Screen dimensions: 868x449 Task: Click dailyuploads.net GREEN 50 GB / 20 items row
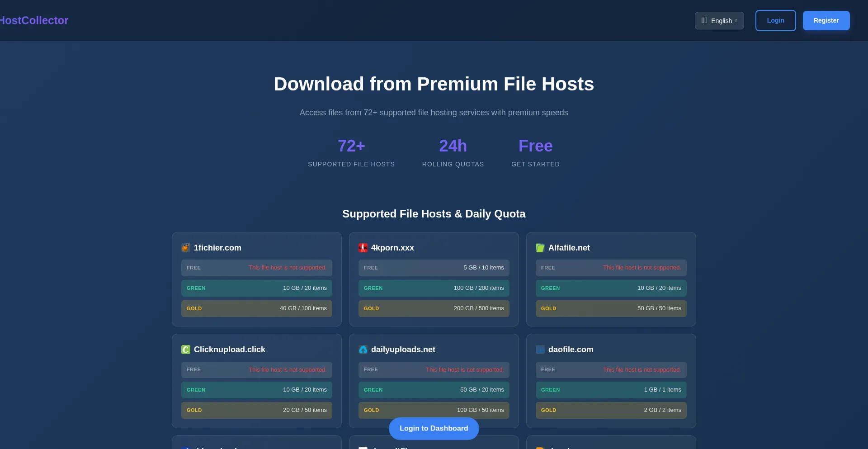click(434, 390)
